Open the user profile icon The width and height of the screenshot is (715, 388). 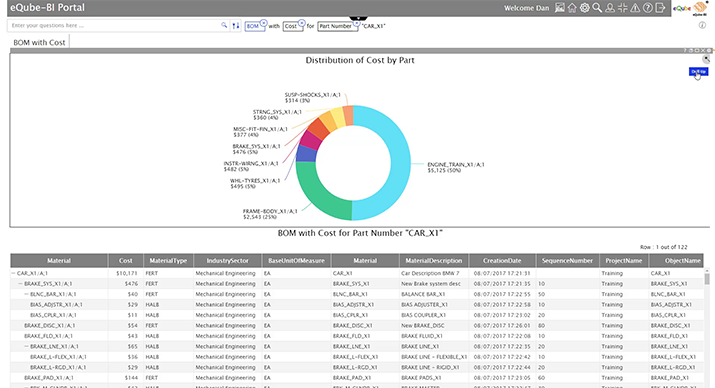[x=610, y=8]
